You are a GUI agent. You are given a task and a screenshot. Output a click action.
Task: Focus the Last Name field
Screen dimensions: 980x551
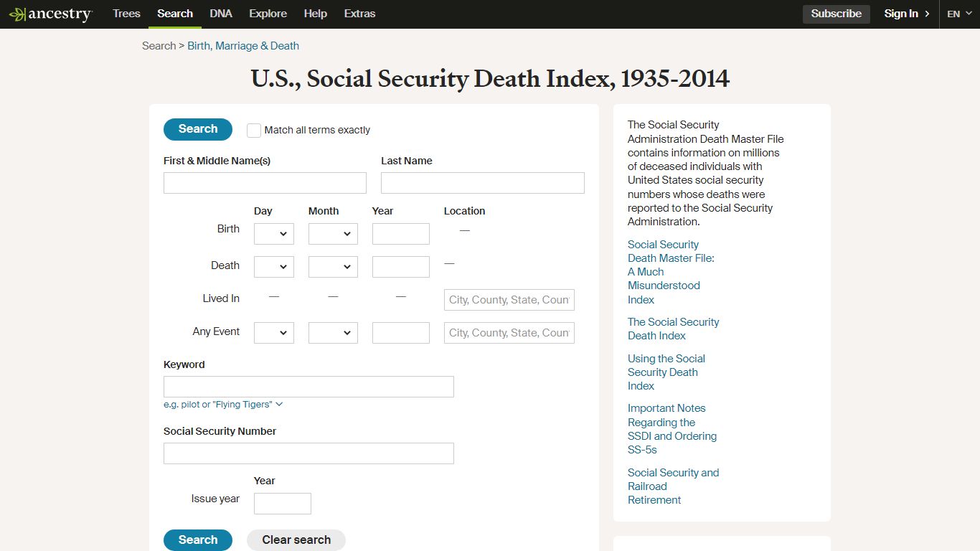click(x=483, y=183)
